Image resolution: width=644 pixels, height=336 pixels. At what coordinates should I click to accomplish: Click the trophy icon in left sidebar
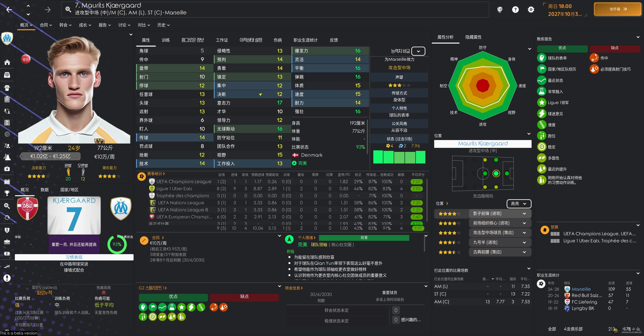click(7, 193)
